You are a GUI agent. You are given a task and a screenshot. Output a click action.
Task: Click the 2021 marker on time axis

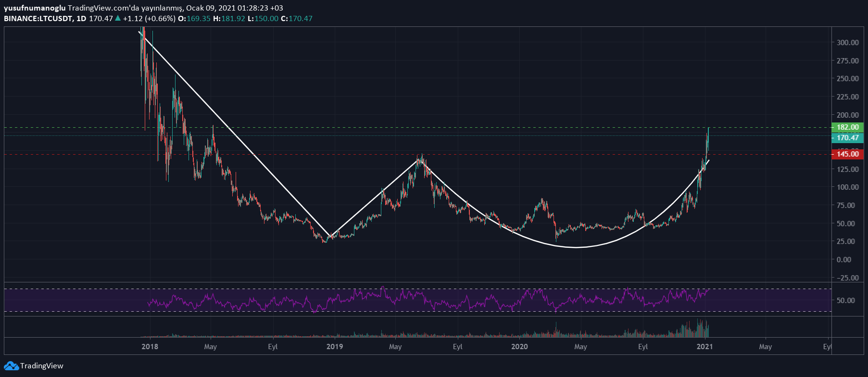(x=704, y=347)
